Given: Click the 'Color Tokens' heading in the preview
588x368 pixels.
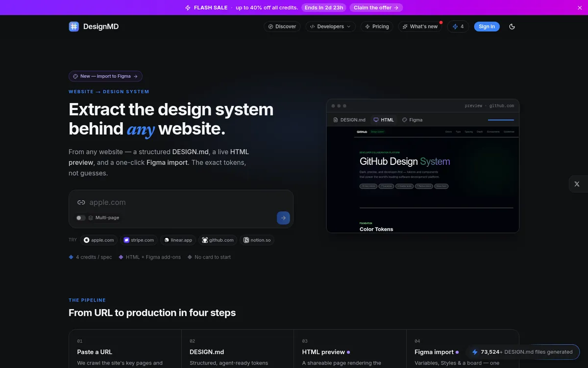Looking at the screenshot, I should click(x=376, y=229).
